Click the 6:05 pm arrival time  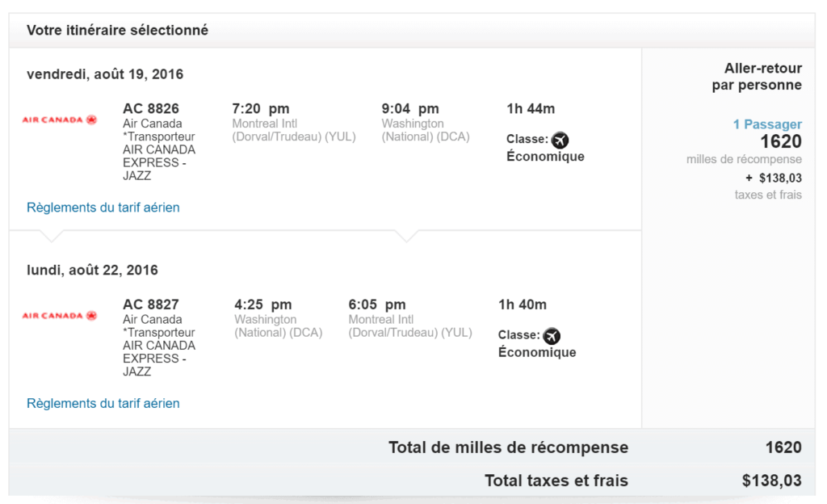tap(377, 304)
